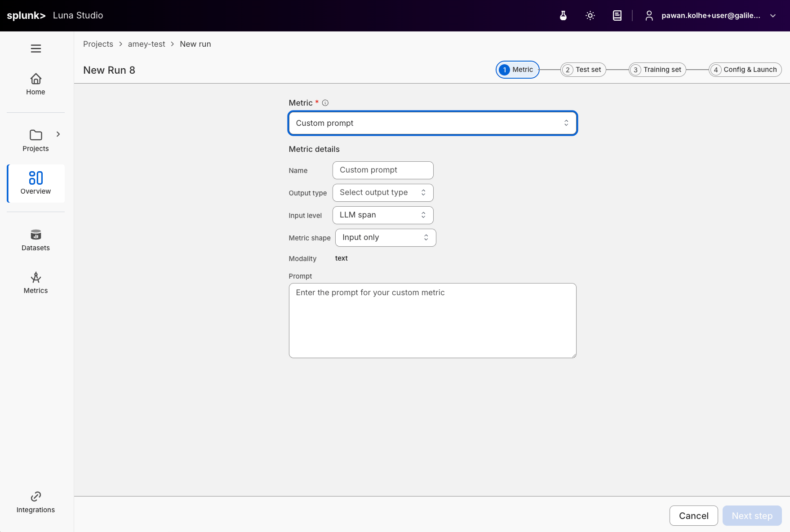Click Projects breadcrumb link
The width and height of the screenshot is (790, 532).
[98, 44]
